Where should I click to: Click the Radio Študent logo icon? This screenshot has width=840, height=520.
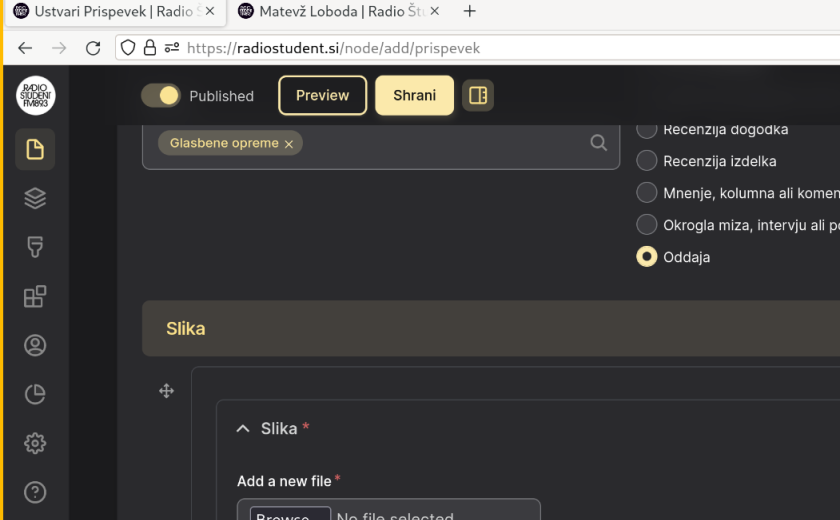click(x=35, y=96)
